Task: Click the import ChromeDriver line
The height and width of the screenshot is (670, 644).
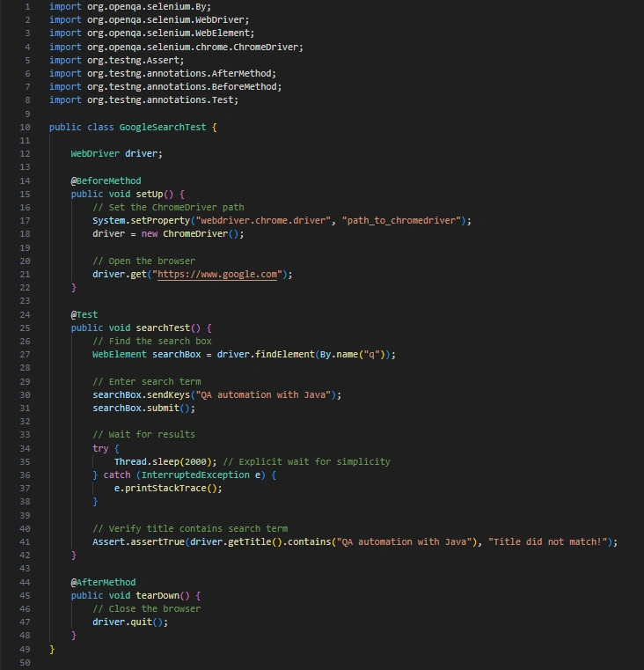Action: (x=176, y=47)
